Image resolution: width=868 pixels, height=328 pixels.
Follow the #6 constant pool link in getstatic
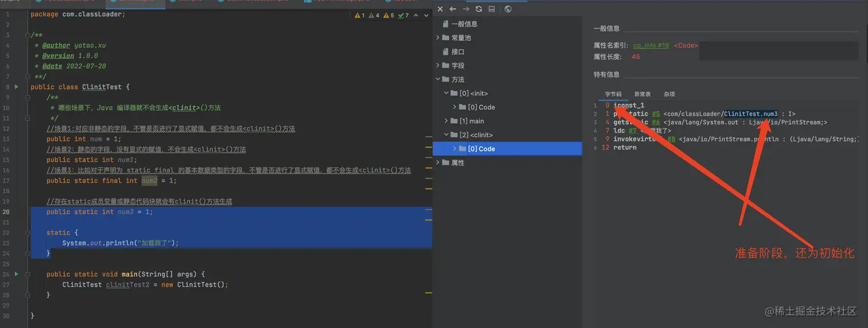click(x=656, y=122)
